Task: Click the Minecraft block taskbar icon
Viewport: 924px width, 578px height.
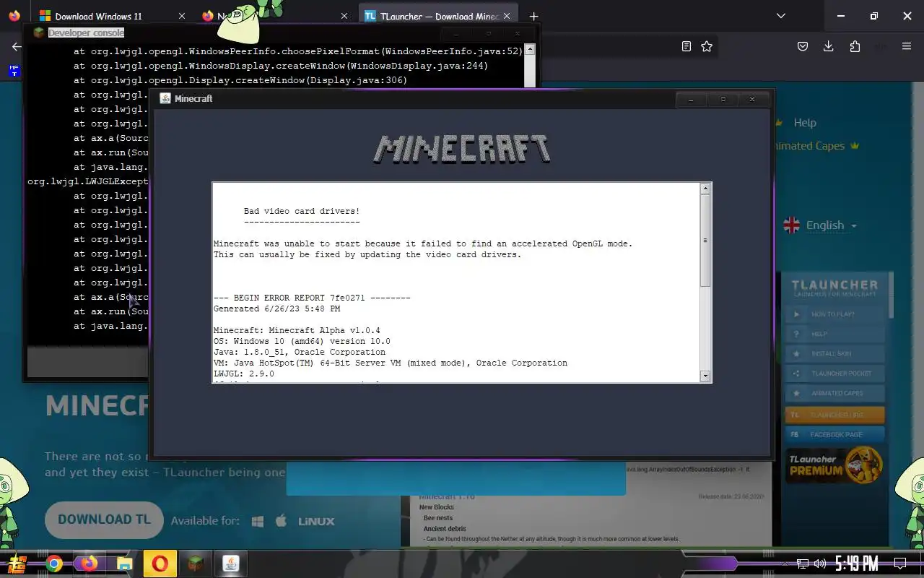Action: 196,564
